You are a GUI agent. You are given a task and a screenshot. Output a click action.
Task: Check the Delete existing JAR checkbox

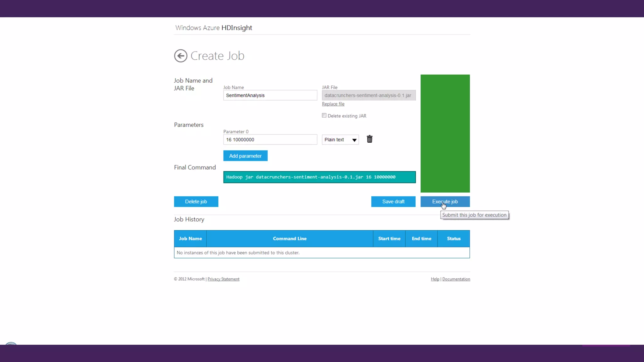click(324, 115)
